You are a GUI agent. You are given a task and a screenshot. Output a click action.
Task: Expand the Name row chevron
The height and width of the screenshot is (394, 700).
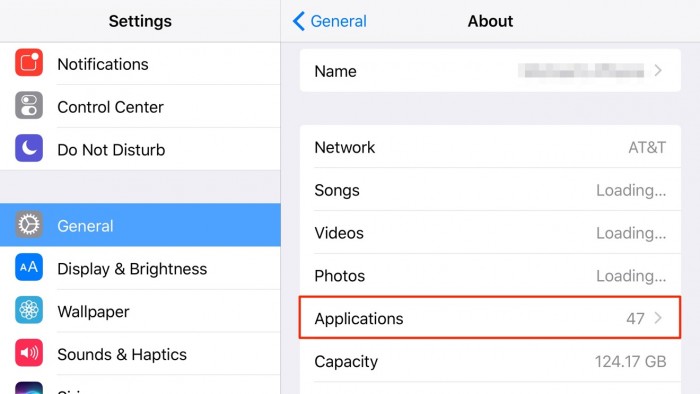tap(658, 71)
